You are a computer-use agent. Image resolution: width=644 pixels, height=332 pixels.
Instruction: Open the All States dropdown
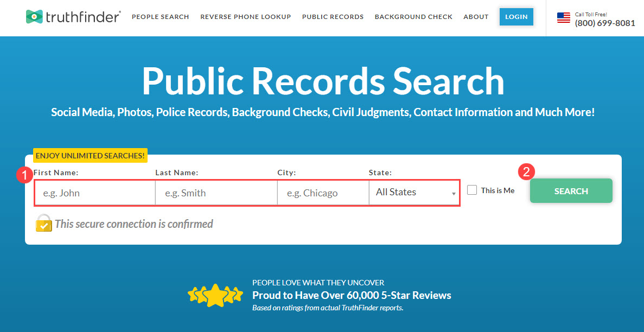tap(414, 192)
